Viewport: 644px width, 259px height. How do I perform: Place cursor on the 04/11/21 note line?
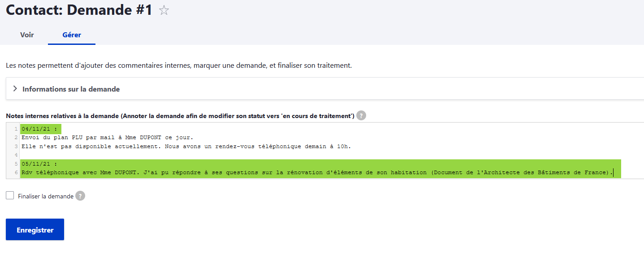pyautogui.click(x=39, y=129)
